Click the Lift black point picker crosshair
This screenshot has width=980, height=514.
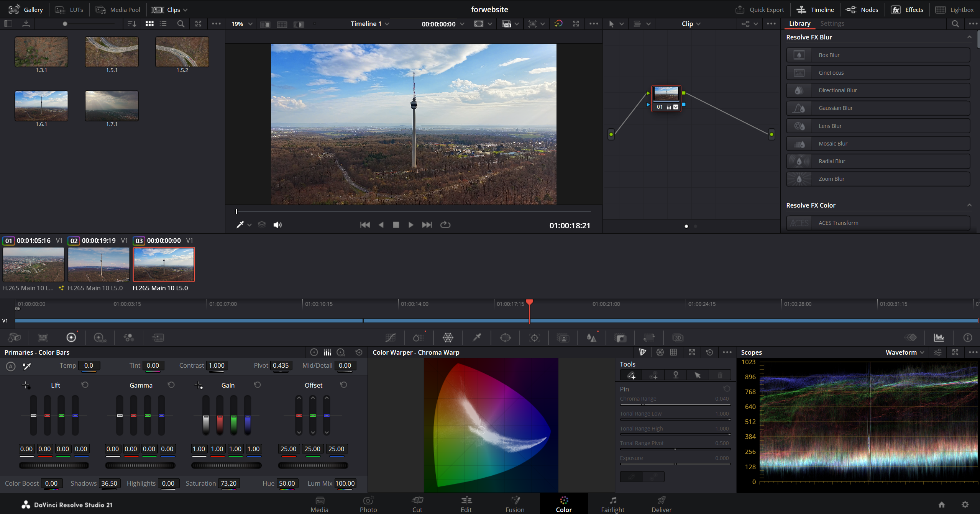tap(26, 385)
